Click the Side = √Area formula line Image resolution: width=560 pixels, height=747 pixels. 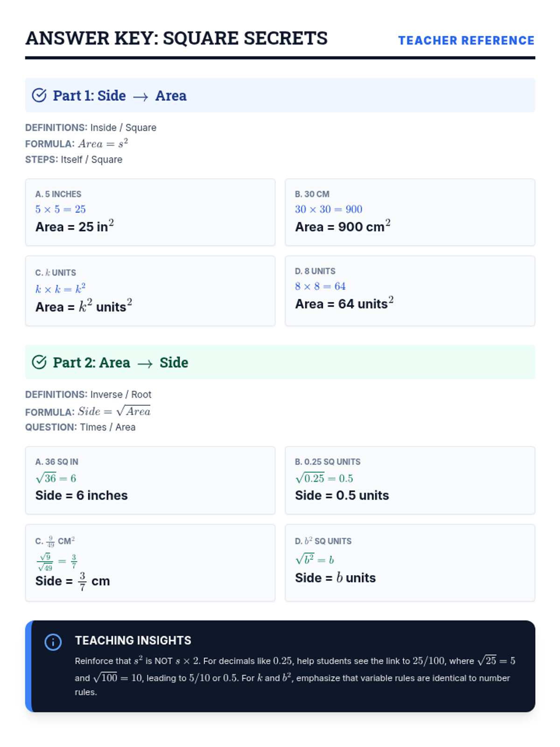(x=88, y=411)
